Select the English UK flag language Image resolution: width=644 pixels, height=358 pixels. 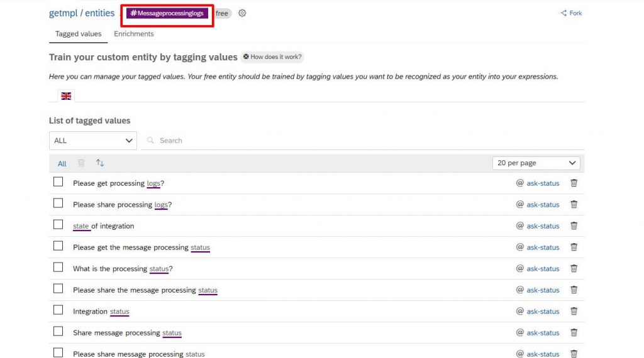[66, 96]
